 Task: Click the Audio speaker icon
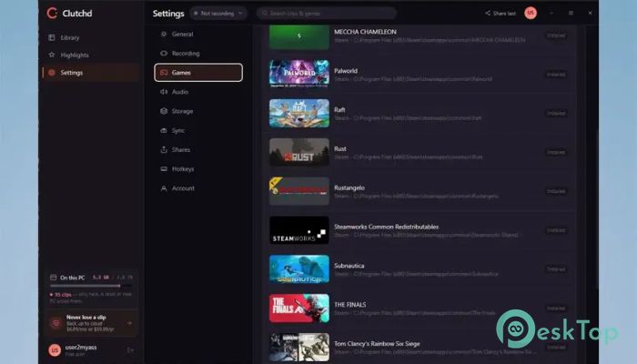[164, 92]
